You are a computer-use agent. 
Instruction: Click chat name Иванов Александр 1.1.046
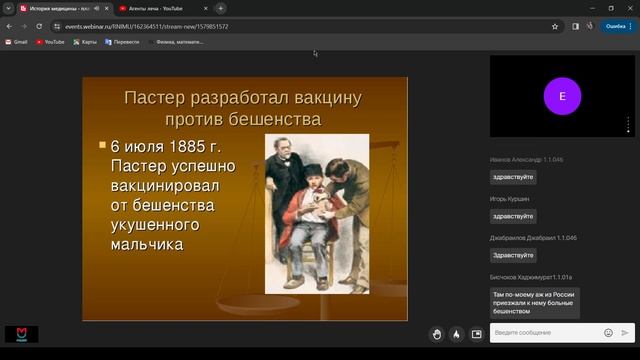pos(527,160)
